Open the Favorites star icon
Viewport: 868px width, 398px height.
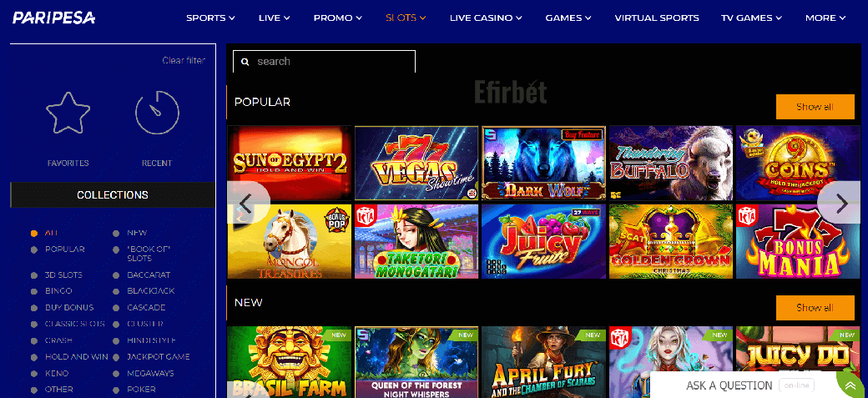pos(68,113)
